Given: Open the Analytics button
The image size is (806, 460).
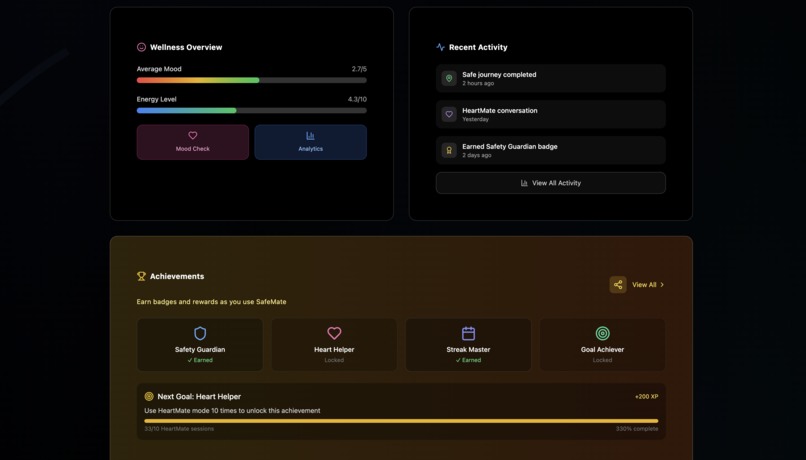Looking at the screenshot, I should pos(310,142).
